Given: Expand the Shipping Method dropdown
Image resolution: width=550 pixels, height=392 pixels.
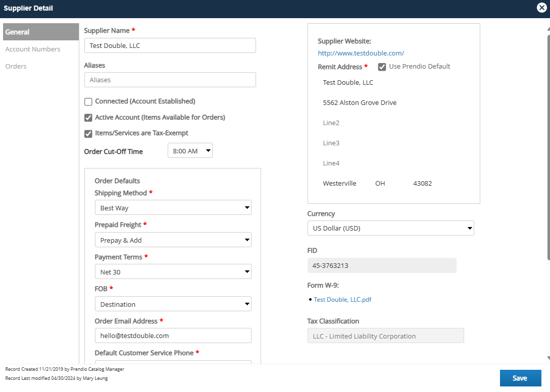Looking at the screenshot, I should click(173, 208).
